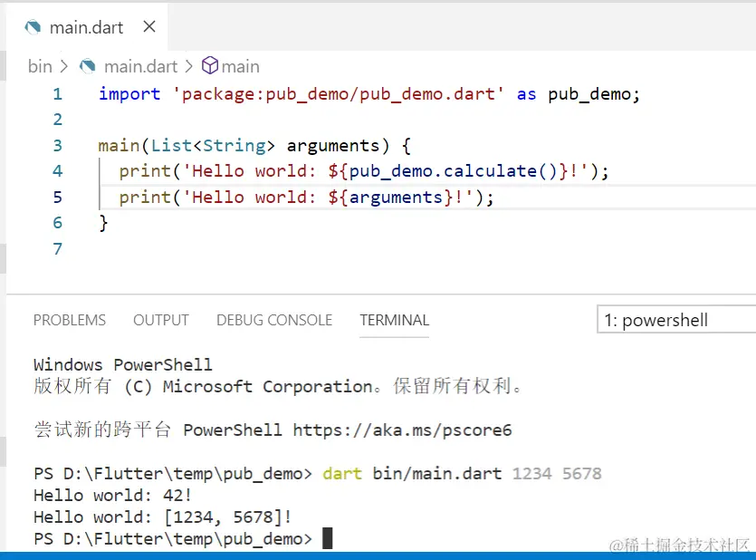Click line number 5 in gutter

[58, 197]
